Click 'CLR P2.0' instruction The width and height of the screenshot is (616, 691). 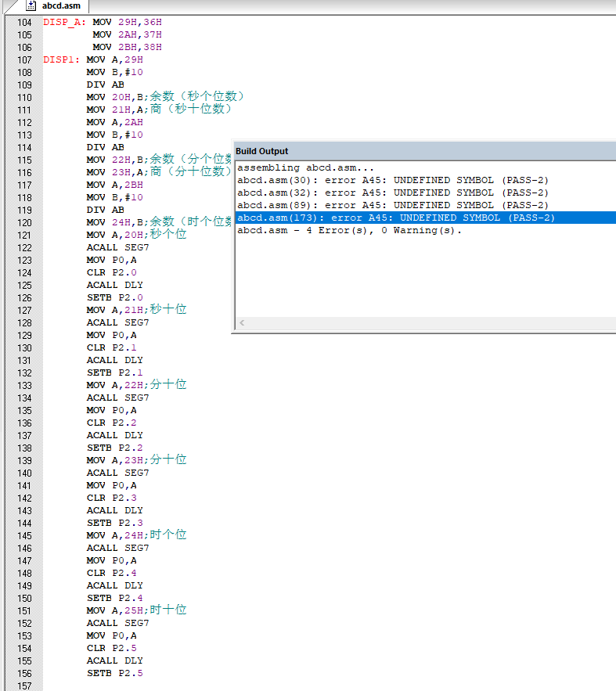click(111, 273)
